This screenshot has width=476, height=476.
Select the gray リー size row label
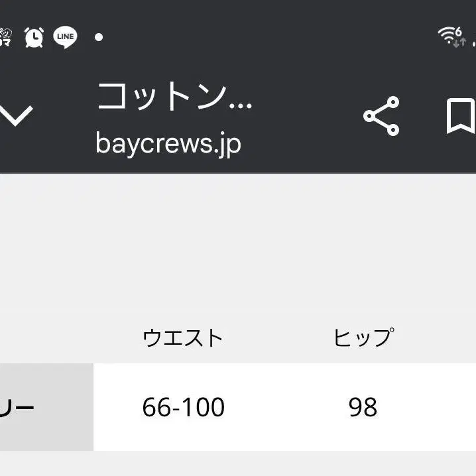pos(47,407)
